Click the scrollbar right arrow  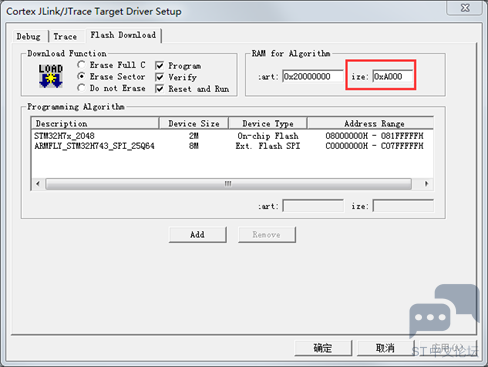pyautogui.click(x=426, y=184)
